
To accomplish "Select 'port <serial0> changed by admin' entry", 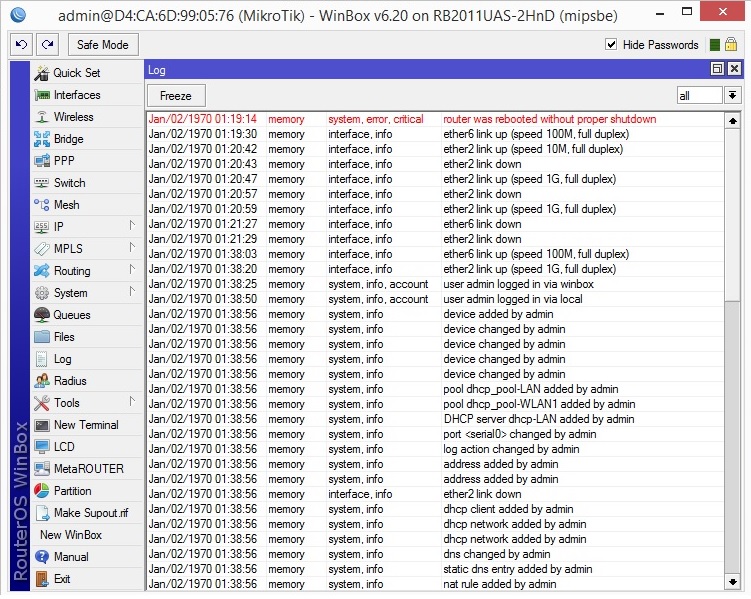I will pyautogui.click(x=435, y=434).
